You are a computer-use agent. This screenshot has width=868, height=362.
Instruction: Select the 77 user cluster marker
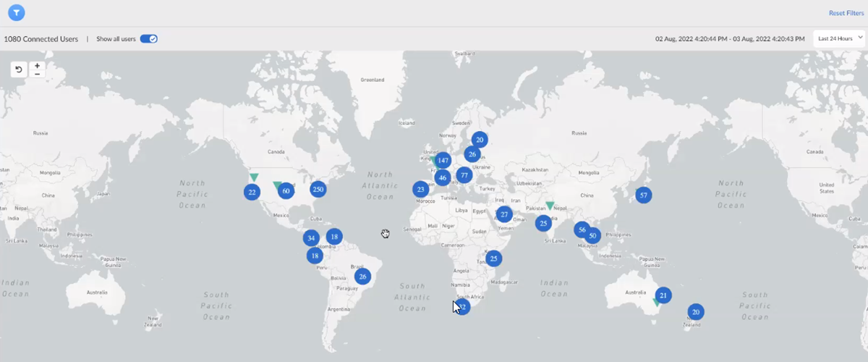(x=464, y=174)
